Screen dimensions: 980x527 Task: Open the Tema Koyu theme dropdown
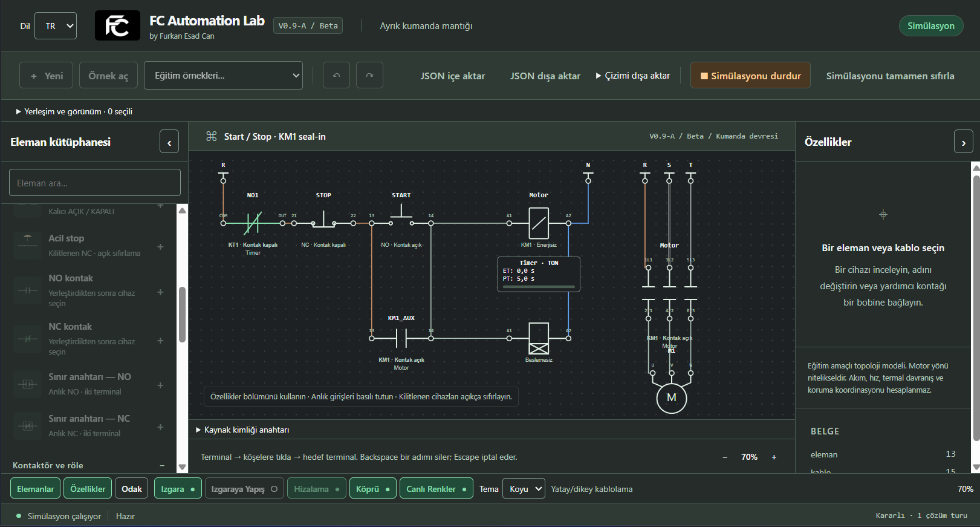click(x=524, y=489)
